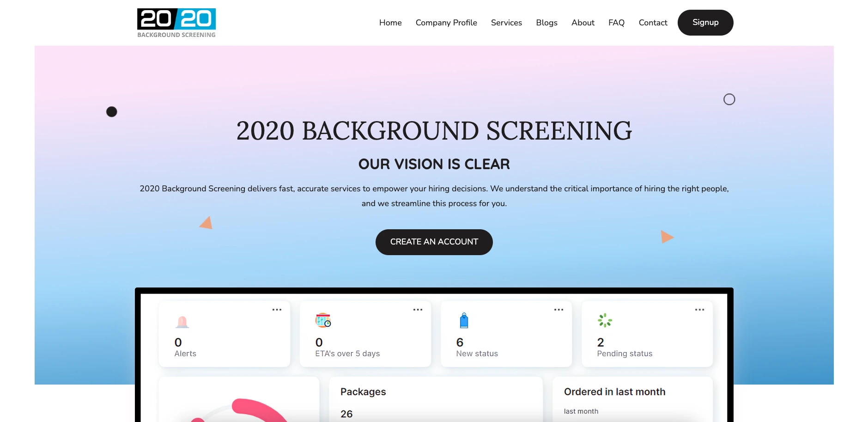Viewport: 868px width, 422px height.
Task: Click the CREATE AN ACCOUNT button
Action: 434,242
